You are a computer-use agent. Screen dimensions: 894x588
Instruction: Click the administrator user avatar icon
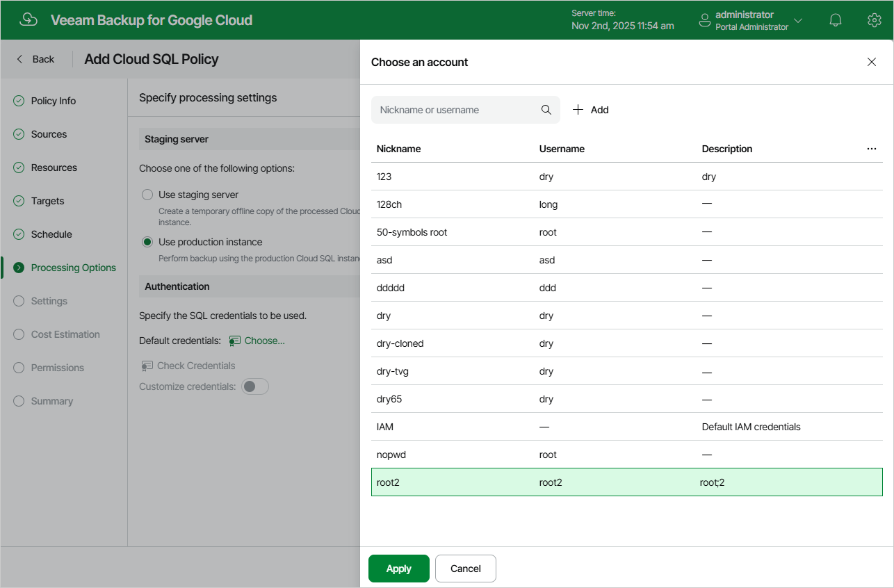point(705,20)
